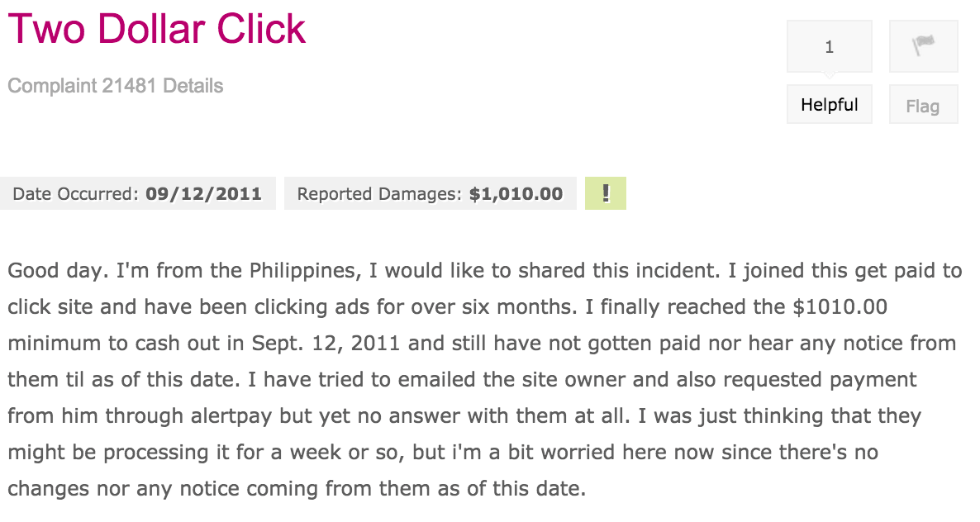This screenshot has height=522, width=980.
Task: Click the helpful count box showing 1
Action: [830, 46]
